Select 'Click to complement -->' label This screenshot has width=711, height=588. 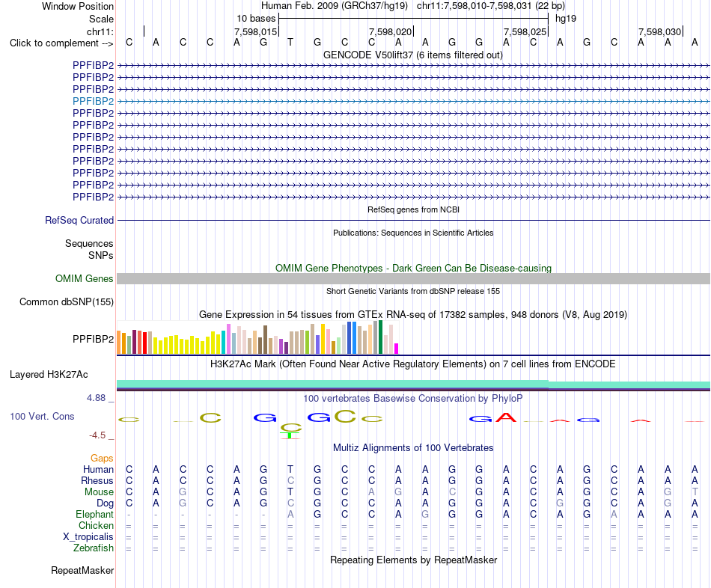(61, 43)
